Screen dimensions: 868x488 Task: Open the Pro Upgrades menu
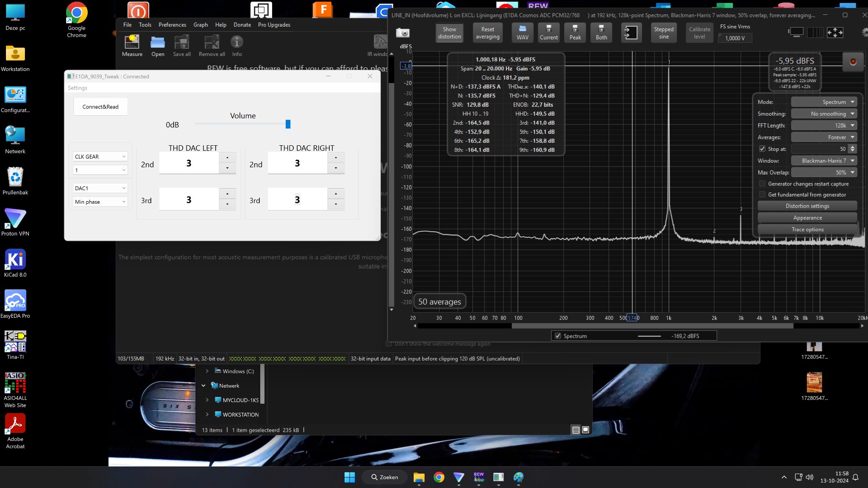pos(274,25)
